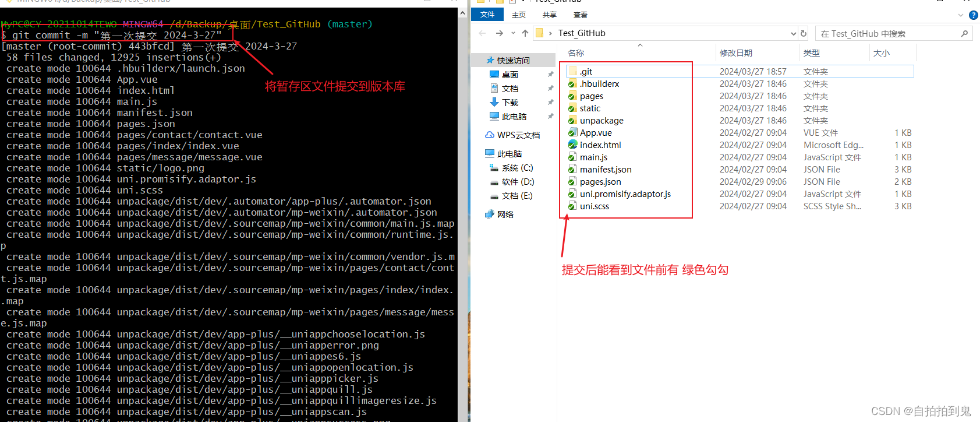Click the pin icon next to 桌面
Image resolution: width=980 pixels, height=422 pixels.
pyautogui.click(x=550, y=75)
